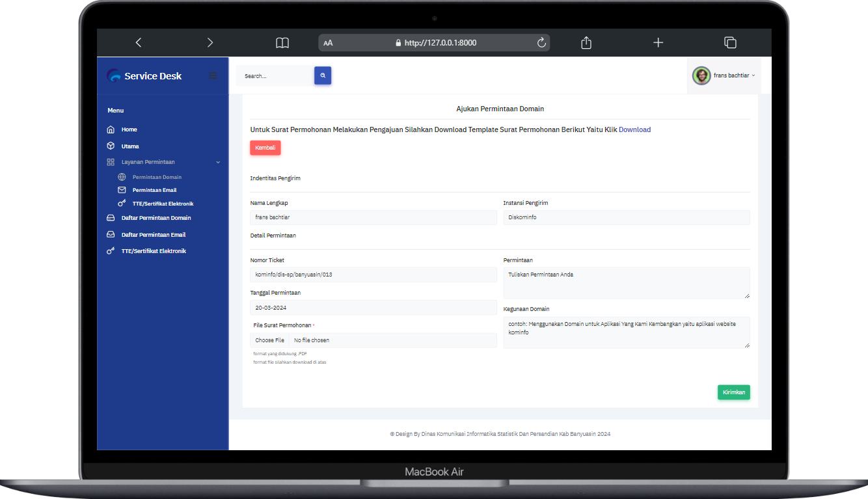The image size is (868, 499).
Task: Select TTE/Sertifikat Elektronik submenu item under Layanan Permintaan
Action: click(x=163, y=204)
